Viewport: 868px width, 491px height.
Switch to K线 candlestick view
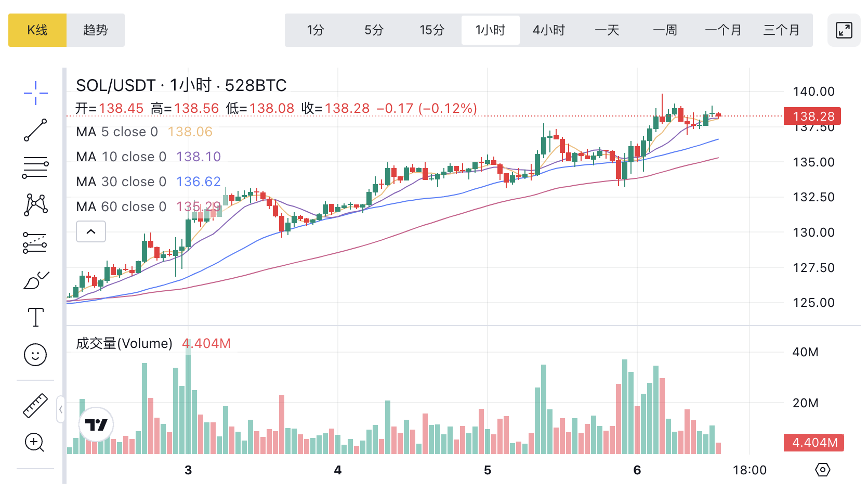[37, 30]
